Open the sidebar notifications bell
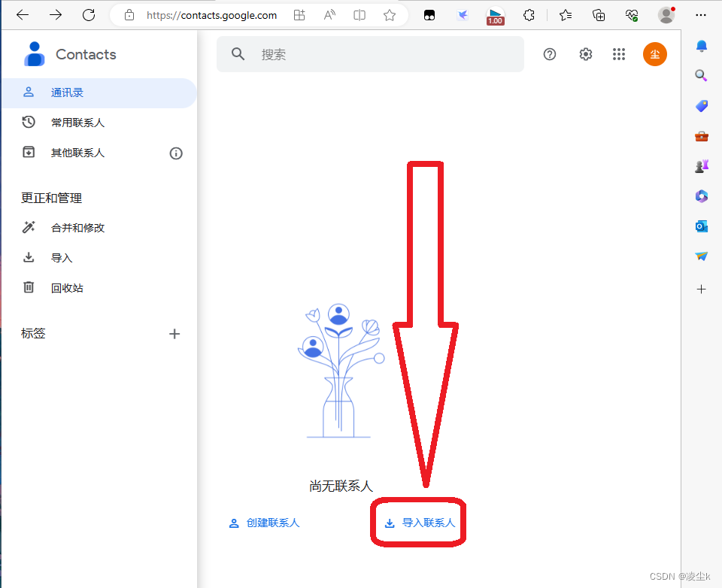722x588 pixels. pyautogui.click(x=701, y=46)
